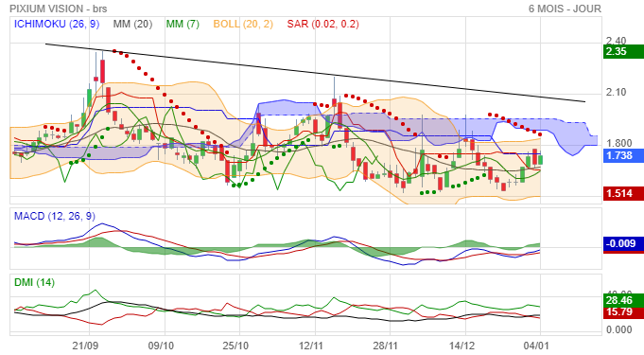Click the red 15.79 DMI value tag

point(623,311)
